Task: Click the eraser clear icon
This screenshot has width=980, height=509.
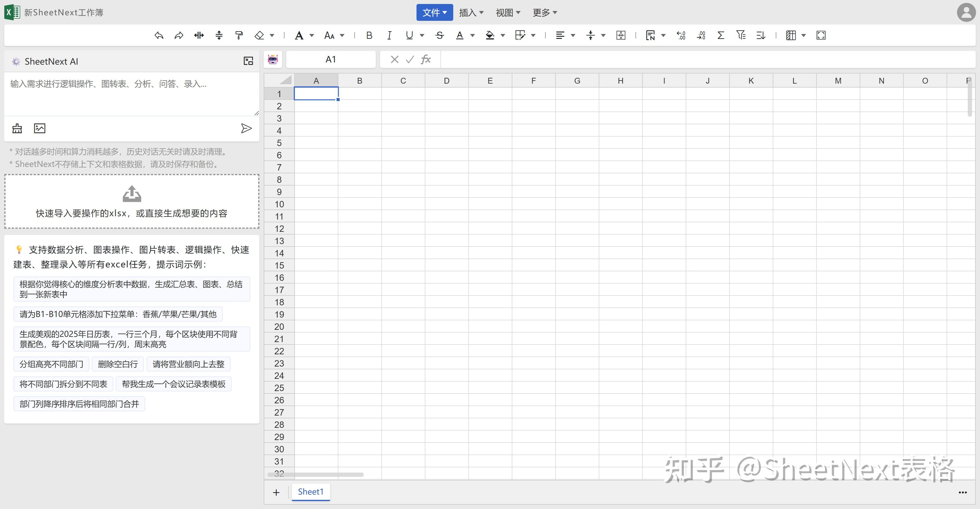Action: [259, 36]
